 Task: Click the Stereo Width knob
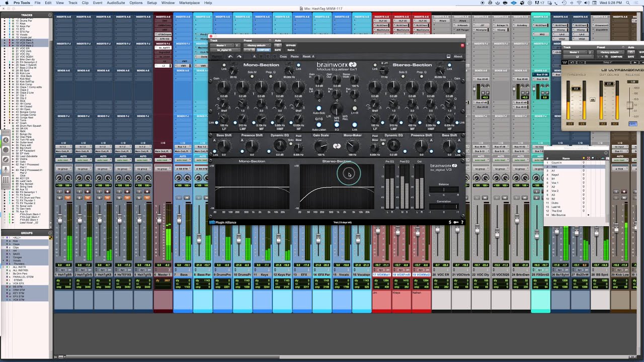point(355,79)
